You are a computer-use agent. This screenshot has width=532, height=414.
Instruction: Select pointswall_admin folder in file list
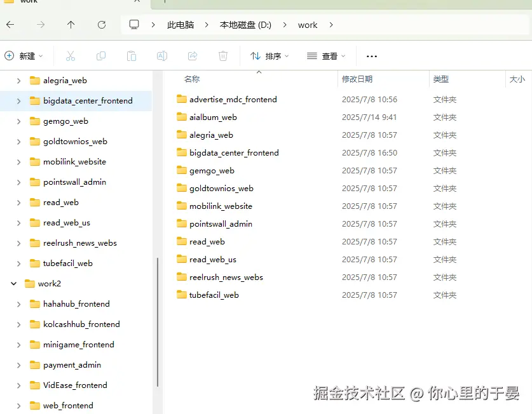[221, 224]
